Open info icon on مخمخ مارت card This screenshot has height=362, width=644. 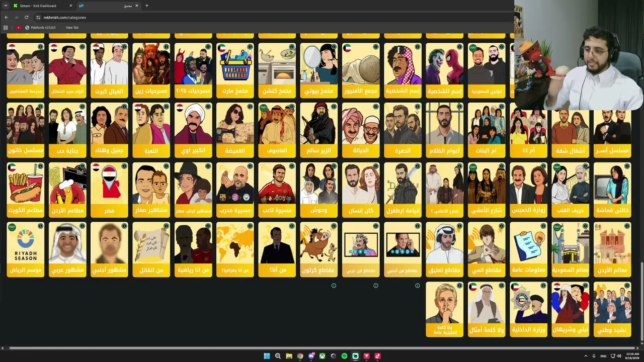tap(250, 47)
